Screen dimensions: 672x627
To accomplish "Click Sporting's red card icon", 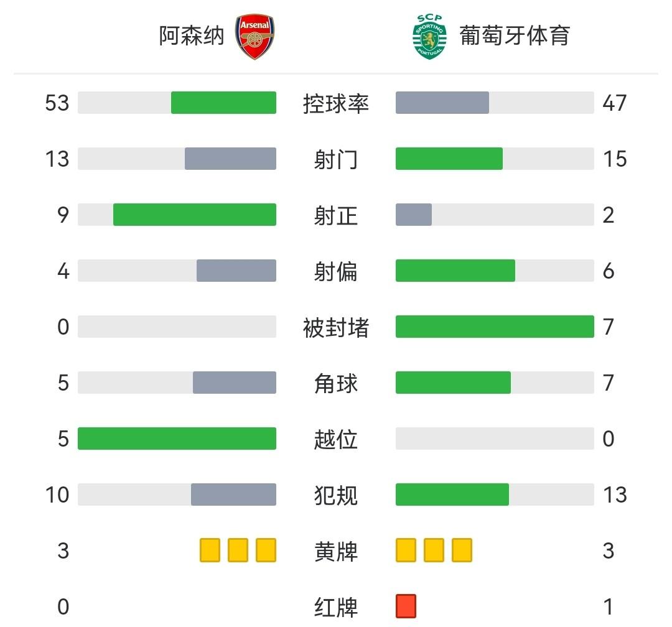I will 406,606.
